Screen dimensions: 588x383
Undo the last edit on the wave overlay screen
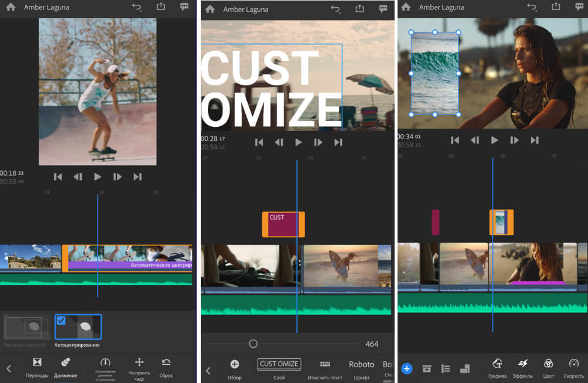pos(532,6)
